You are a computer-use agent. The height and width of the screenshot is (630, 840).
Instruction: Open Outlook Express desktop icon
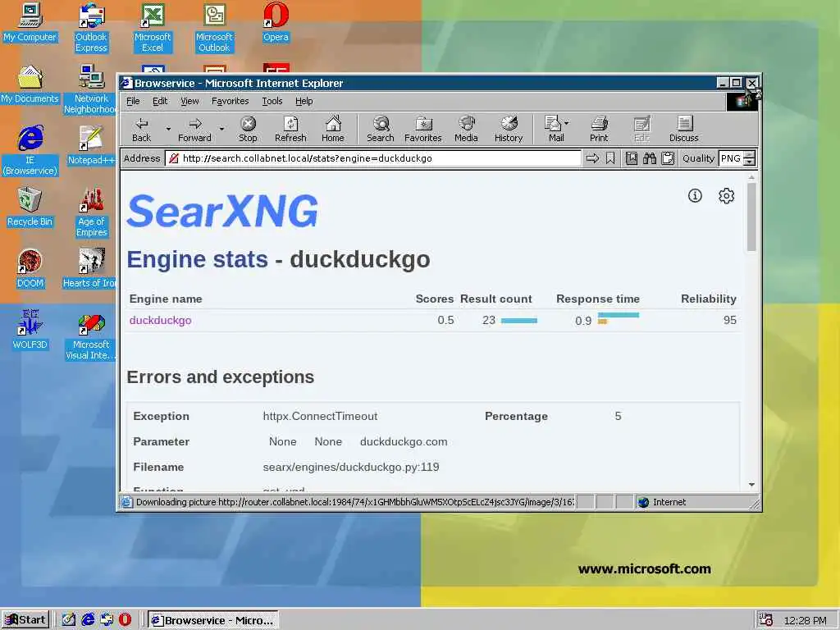point(91,28)
